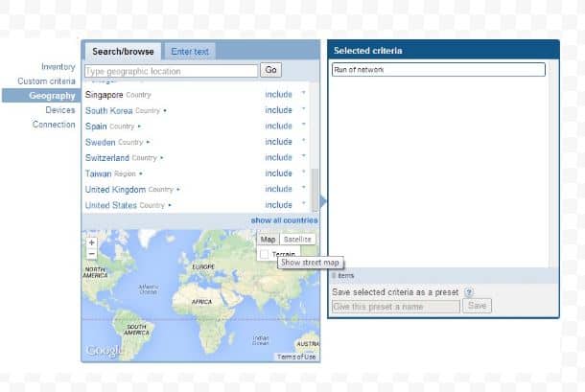Open the dropdown arrow beside United Kingdom's include

pos(303,187)
